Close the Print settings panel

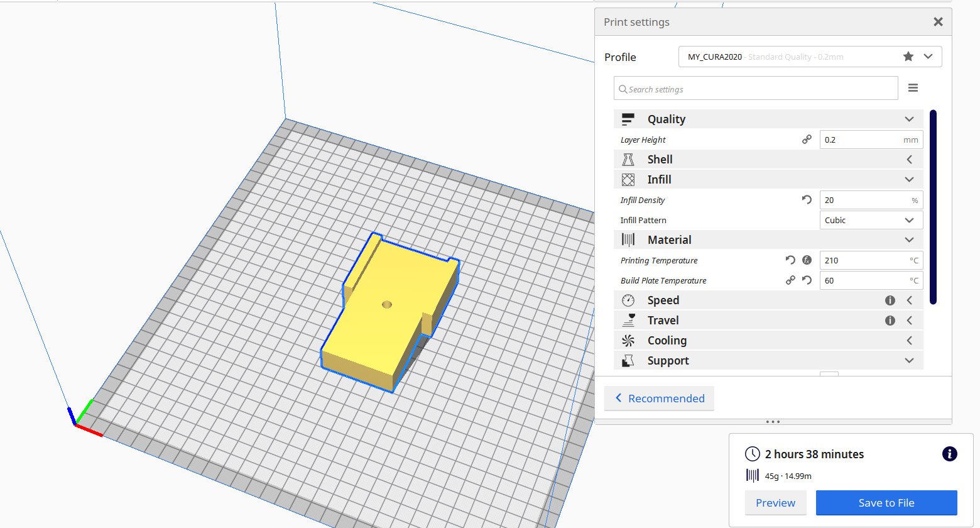click(x=938, y=22)
